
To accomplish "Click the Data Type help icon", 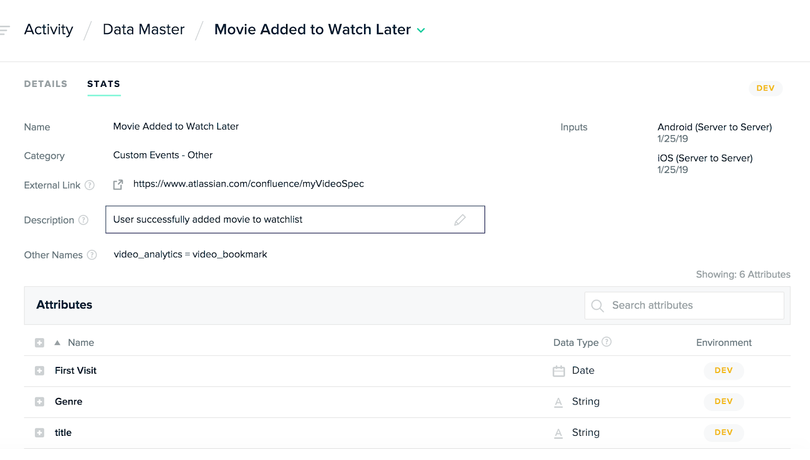I will (607, 342).
